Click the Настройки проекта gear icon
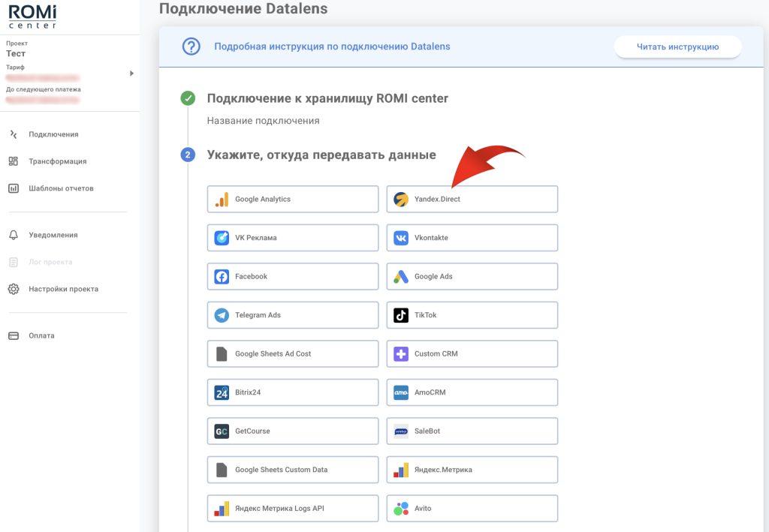 point(14,289)
